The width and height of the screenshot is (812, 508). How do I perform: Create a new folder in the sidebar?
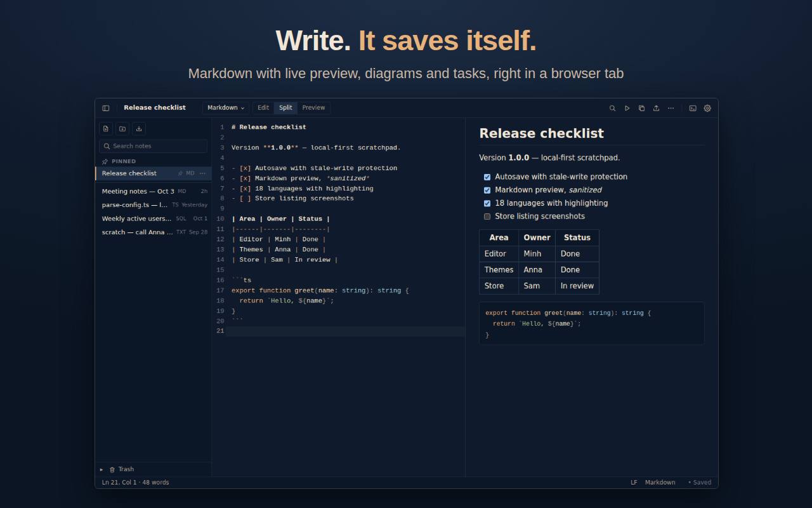122,129
